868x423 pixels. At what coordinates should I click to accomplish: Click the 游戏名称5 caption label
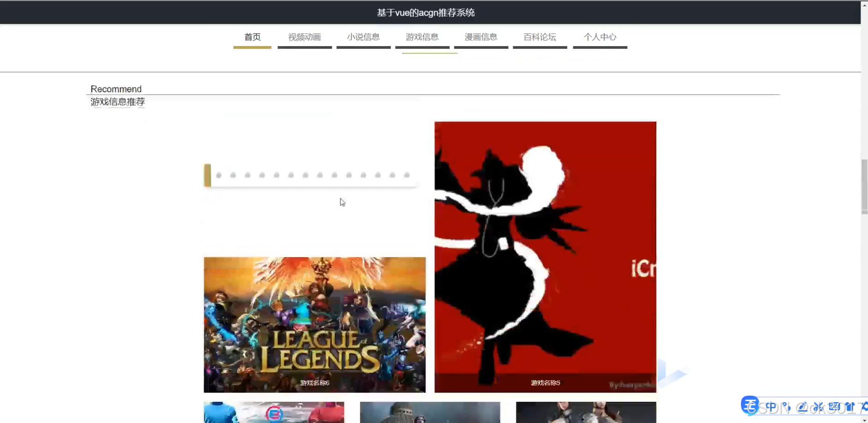tap(545, 383)
